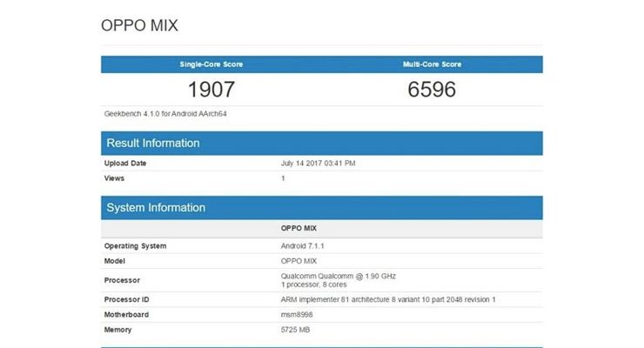This screenshot has width=644, height=348.
Task: Click the Result Information section header
Action: pyautogui.click(x=153, y=143)
